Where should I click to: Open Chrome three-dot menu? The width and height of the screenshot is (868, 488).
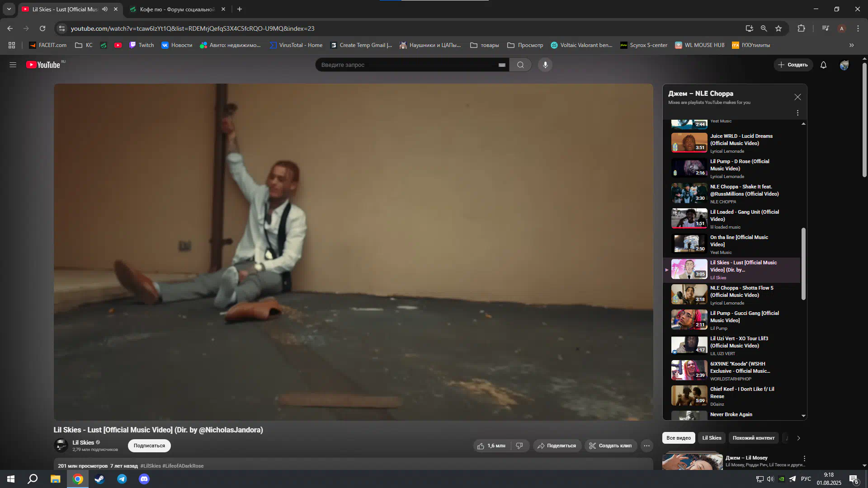(x=858, y=28)
